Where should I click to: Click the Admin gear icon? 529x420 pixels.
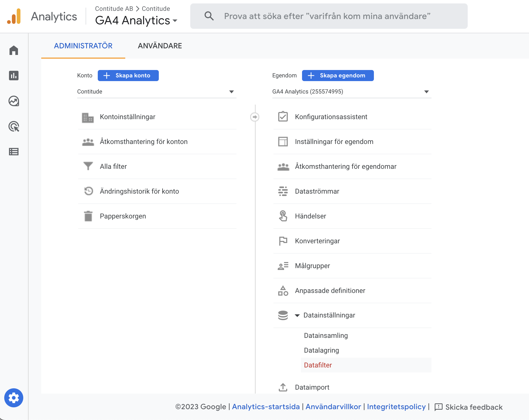(x=14, y=398)
